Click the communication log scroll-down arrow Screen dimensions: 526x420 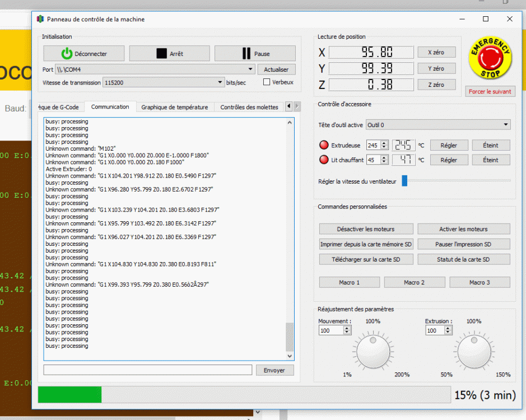click(290, 356)
